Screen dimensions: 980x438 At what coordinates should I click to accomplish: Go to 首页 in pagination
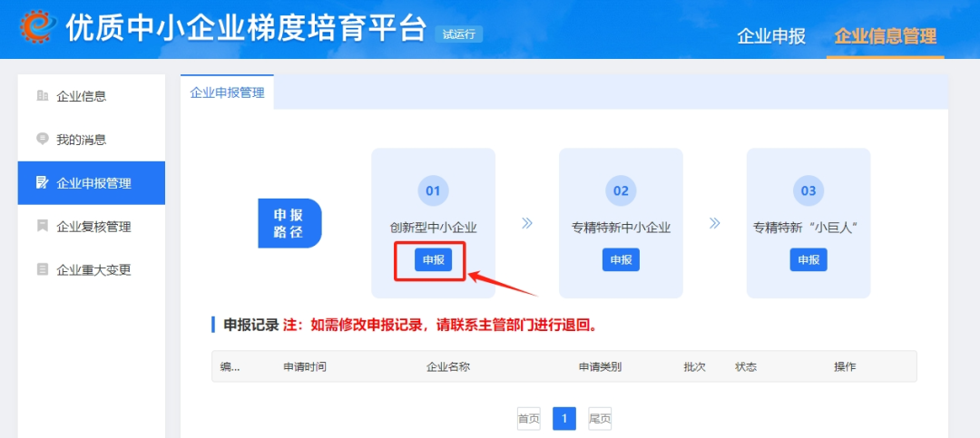[529, 419]
